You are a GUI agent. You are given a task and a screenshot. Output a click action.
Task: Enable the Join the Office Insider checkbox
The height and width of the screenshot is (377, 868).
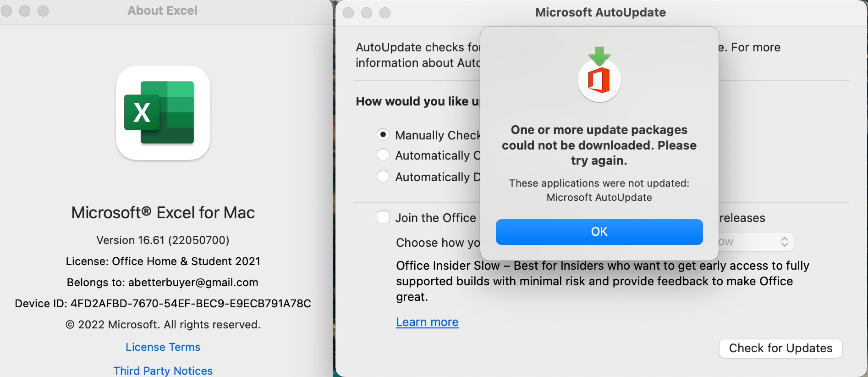click(383, 217)
